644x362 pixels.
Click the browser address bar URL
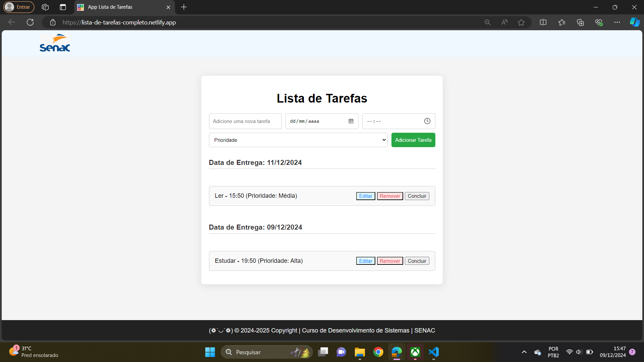click(119, 22)
